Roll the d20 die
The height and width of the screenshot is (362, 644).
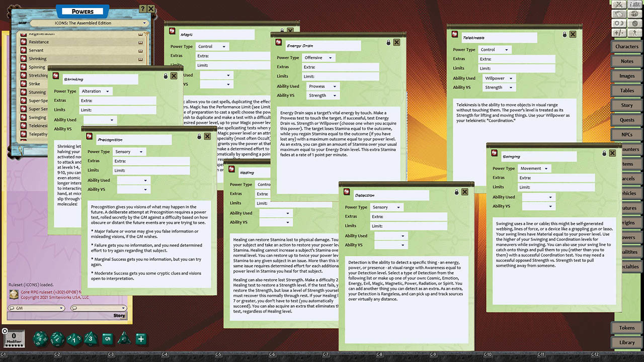(40, 339)
